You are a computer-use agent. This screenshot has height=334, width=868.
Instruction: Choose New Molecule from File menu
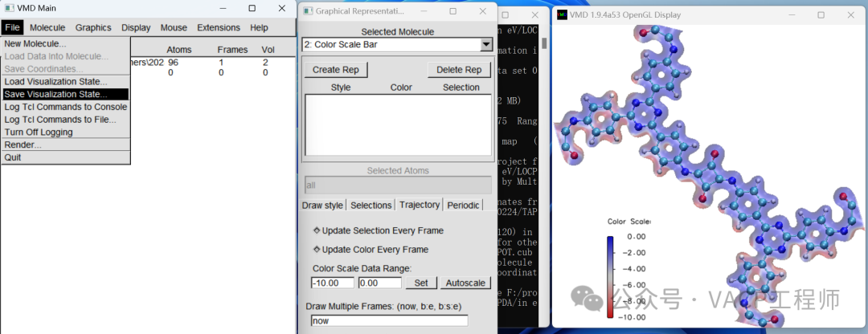click(66, 43)
